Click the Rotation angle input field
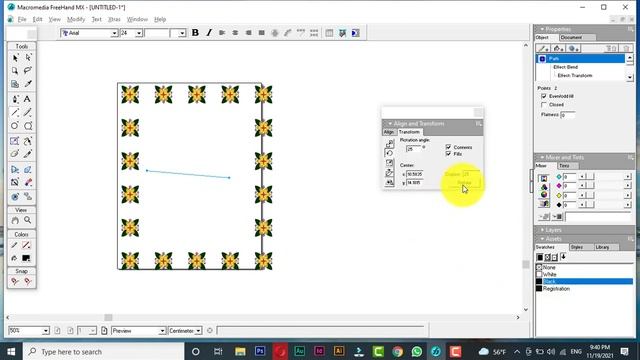The image size is (640, 360). tap(413, 149)
